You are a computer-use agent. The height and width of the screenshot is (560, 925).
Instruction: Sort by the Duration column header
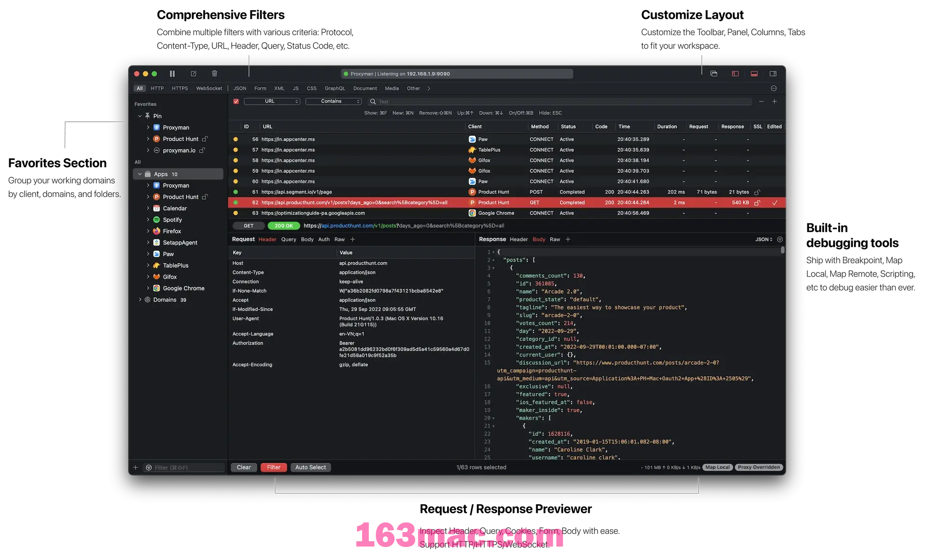tap(667, 127)
